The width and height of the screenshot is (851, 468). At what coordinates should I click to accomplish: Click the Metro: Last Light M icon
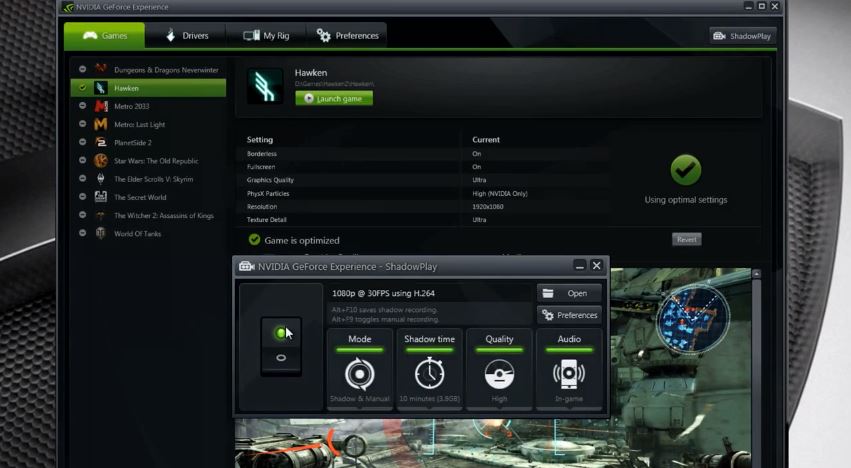click(100, 124)
